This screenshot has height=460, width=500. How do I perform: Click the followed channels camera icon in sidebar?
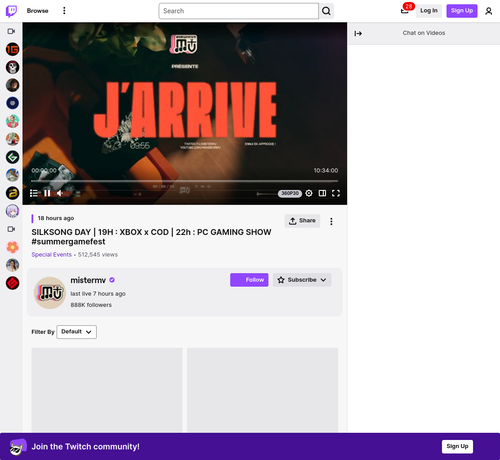click(11, 31)
